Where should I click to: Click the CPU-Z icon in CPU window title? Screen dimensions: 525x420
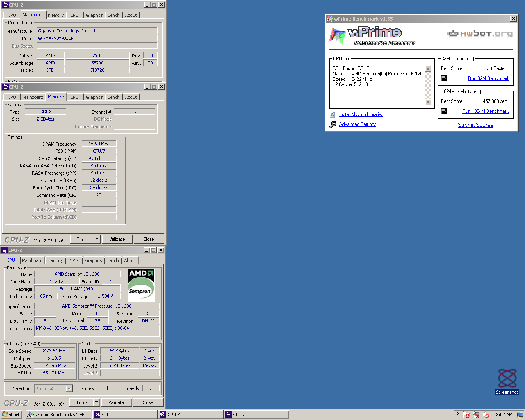pyautogui.click(x=5, y=250)
